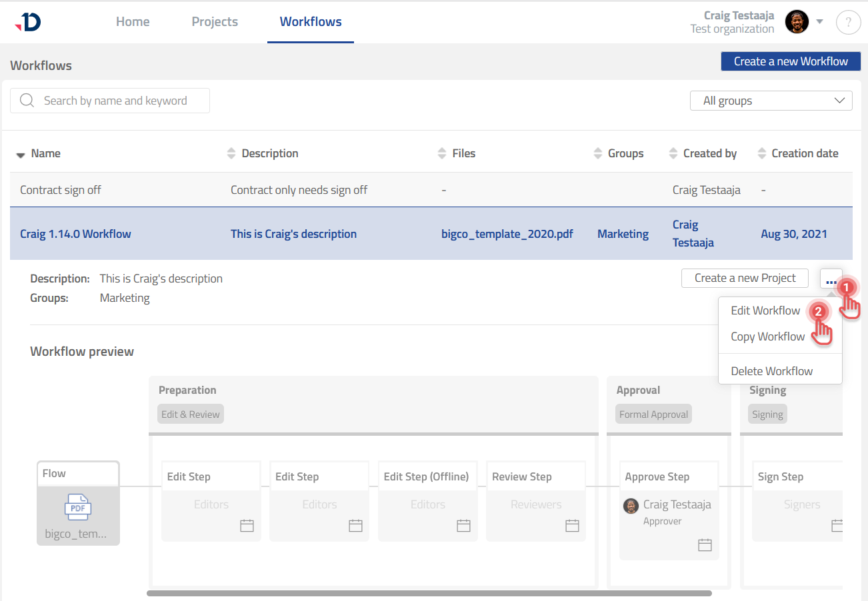Click calendar icon in Edit Step (Offline)
The image size is (868, 601).
[463, 526]
